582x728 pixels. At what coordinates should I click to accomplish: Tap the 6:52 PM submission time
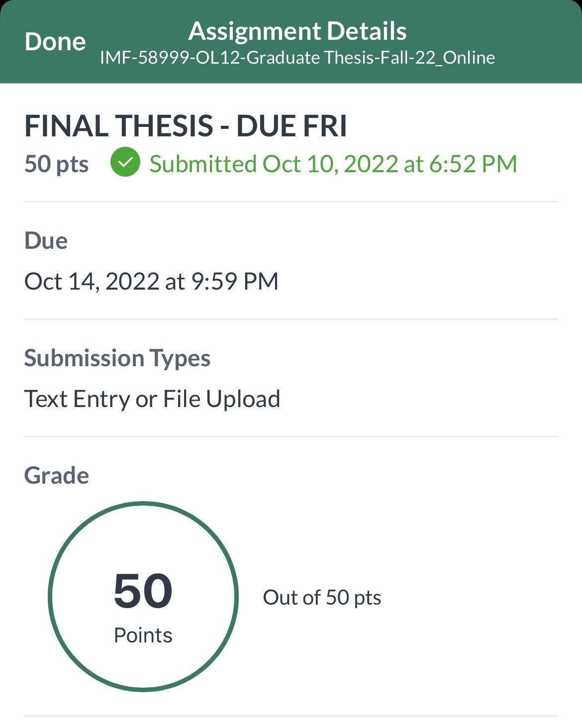(x=473, y=164)
